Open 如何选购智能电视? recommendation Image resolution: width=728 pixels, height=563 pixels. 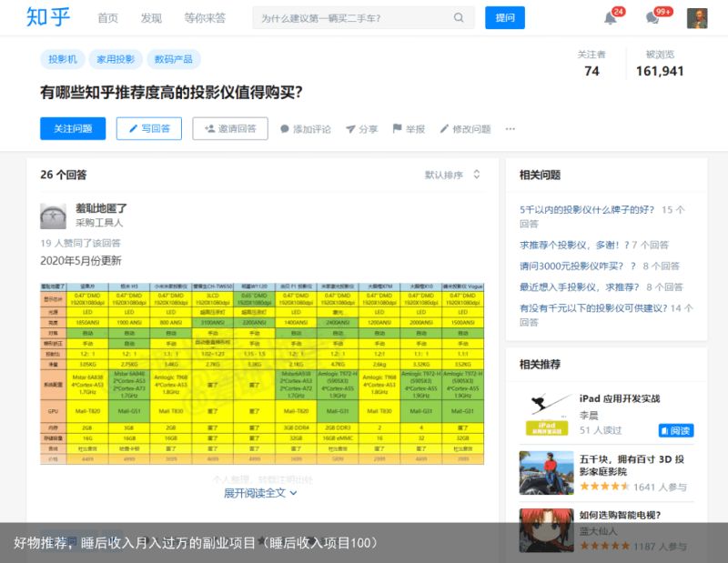pyautogui.click(x=620, y=515)
